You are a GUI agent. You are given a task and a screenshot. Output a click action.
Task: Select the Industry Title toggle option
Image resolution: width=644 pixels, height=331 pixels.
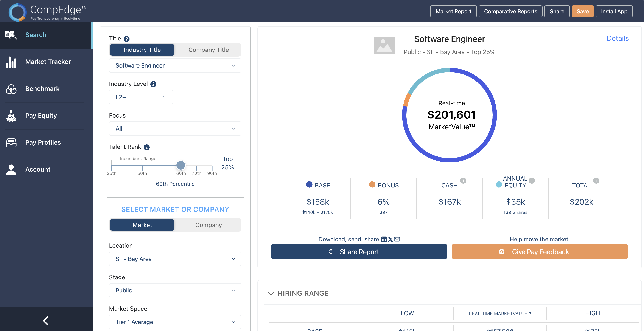tap(142, 50)
